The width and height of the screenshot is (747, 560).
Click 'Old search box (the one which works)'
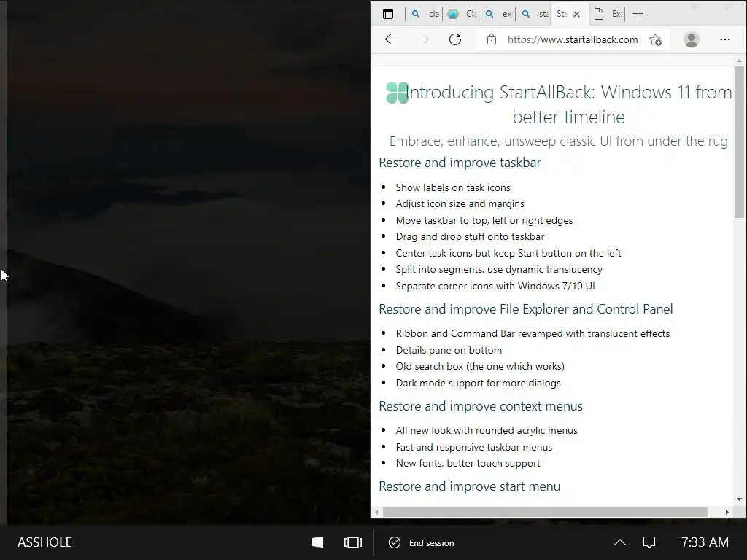(x=480, y=367)
